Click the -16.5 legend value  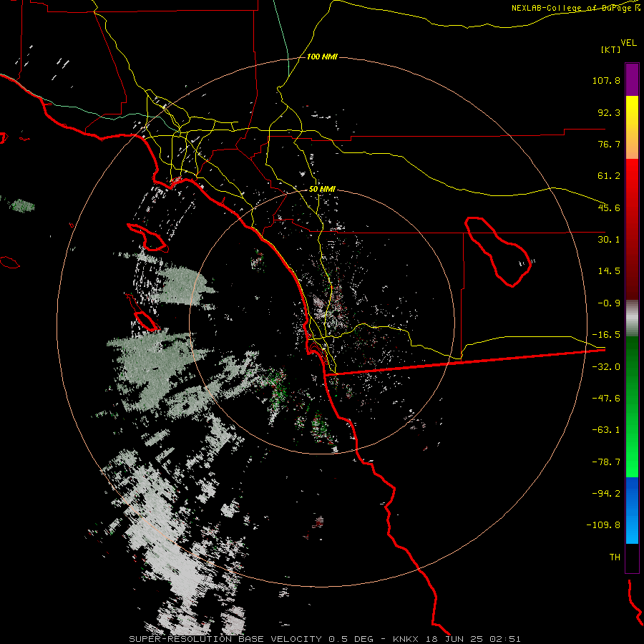tap(606, 335)
